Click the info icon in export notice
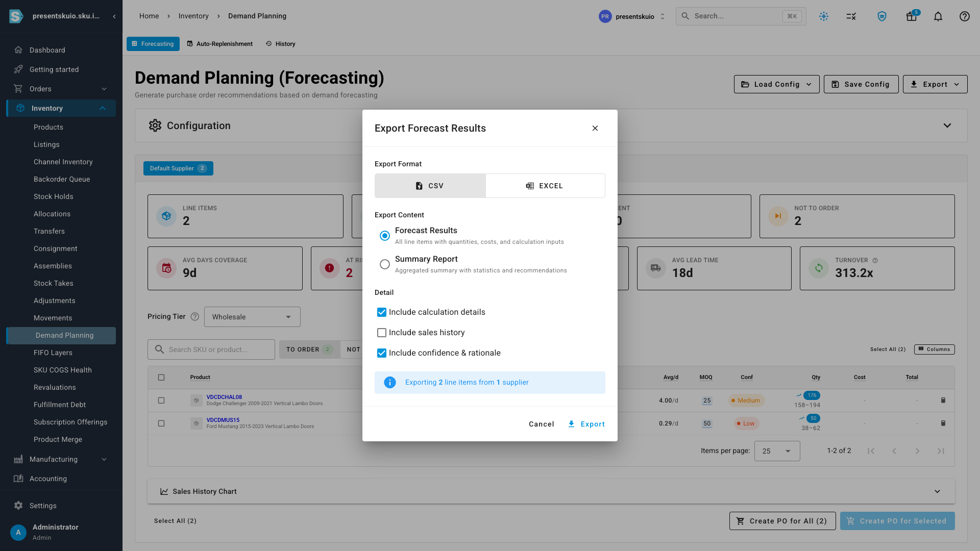Screen dimensions: 980x551 point(390,383)
